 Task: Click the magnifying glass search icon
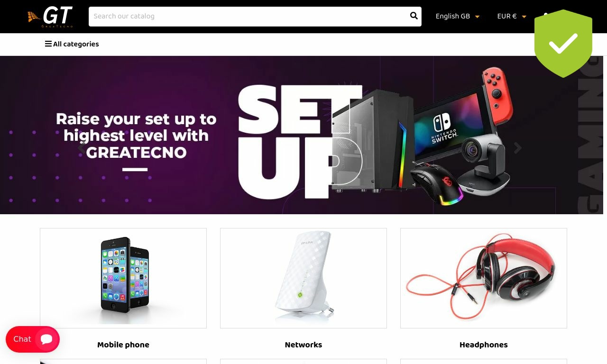point(414,16)
